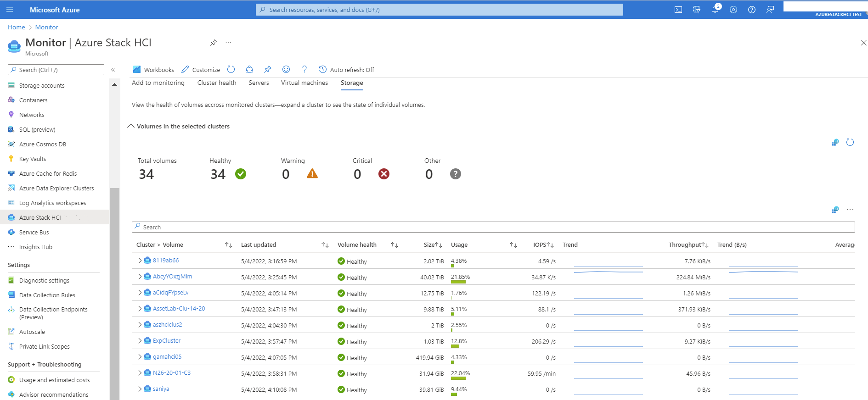The width and height of the screenshot is (868, 400).
Task: Switch to the Virtual machines tab
Action: click(x=304, y=83)
